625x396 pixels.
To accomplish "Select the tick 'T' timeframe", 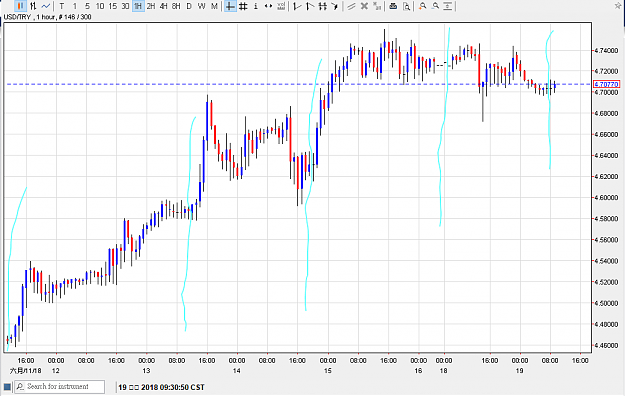I will 61,6.
